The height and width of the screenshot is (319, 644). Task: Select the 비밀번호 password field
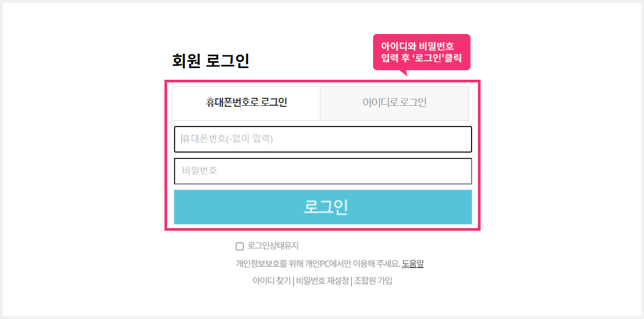(x=323, y=171)
